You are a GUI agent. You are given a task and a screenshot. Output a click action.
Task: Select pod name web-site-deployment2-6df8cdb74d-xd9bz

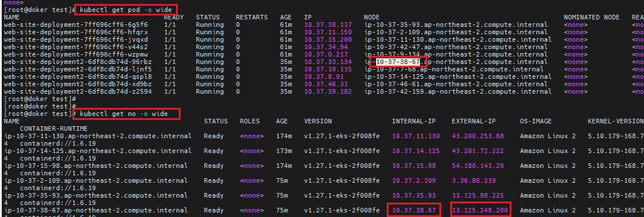(78, 84)
